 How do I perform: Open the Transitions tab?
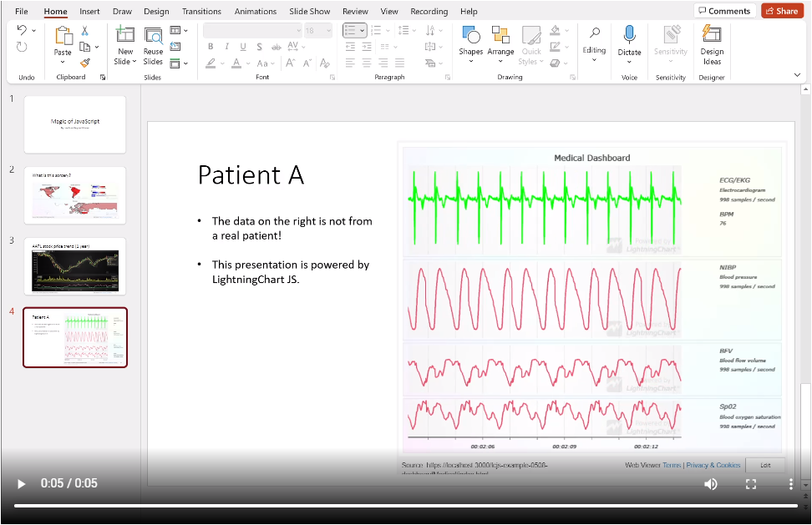[x=201, y=12]
